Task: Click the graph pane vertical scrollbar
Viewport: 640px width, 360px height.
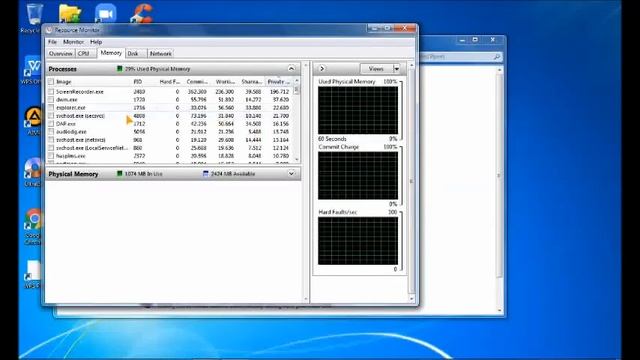Action: [x=411, y=182]
